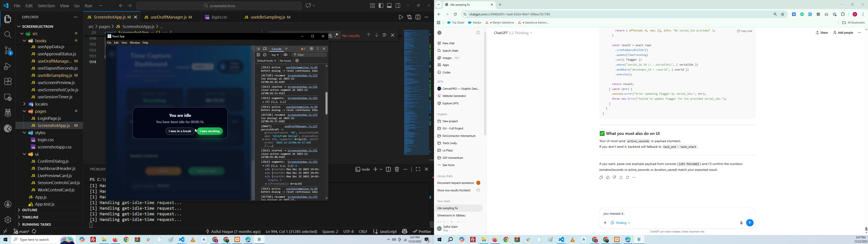
Task: Select the DevTools inspect element tool
Action: coord(258,49)
